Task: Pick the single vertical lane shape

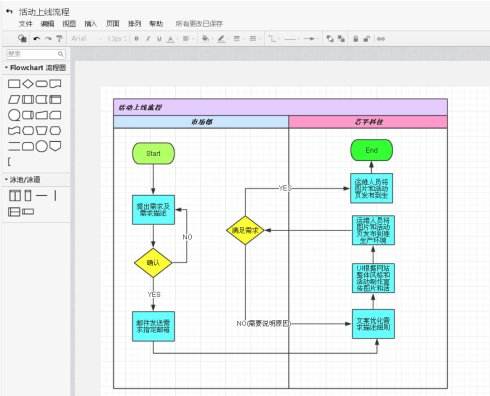Action: point(28,196)
